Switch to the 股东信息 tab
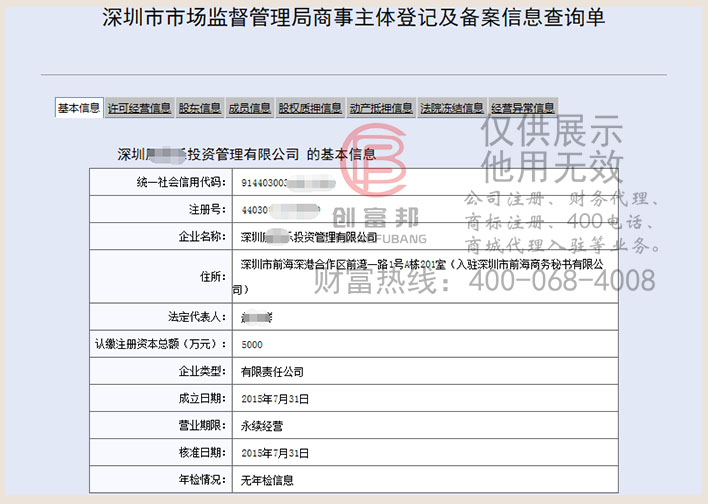This screenshot has height=504, width=708. [200, 108]
